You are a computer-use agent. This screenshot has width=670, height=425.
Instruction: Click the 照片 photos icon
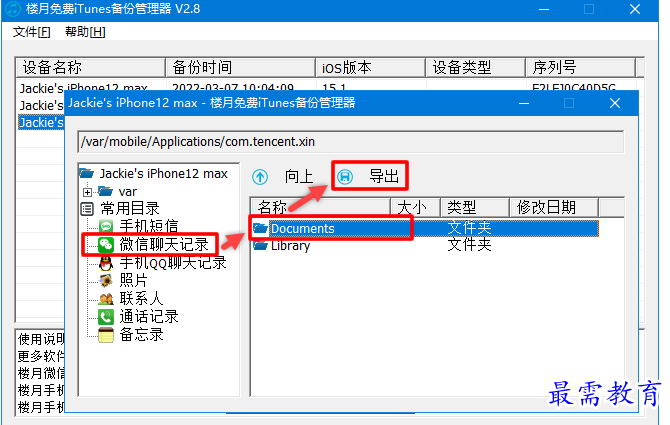[106, 281]
